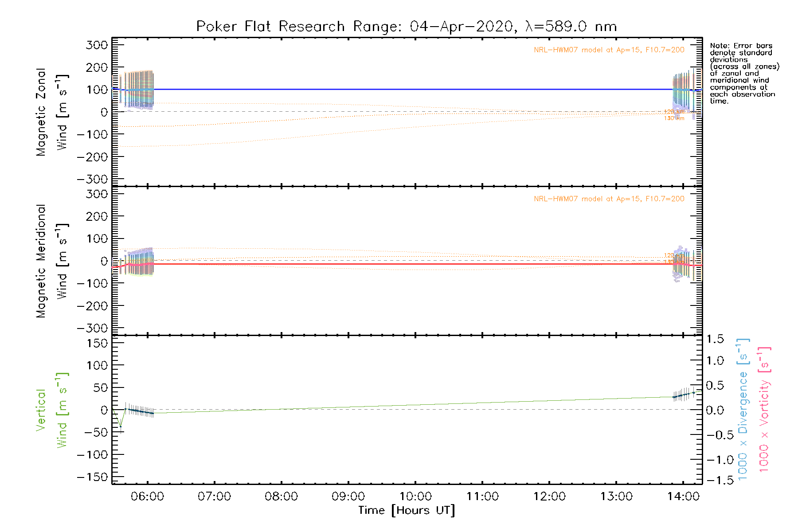Click the -150 tick on vertical wind axis
798x532 pixels.
(92, 477)
